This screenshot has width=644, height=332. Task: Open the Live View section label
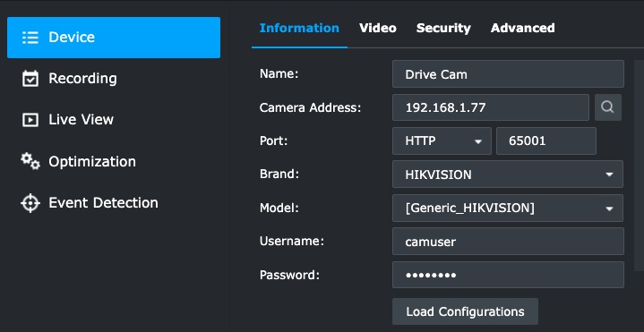pyautogui.click(x=81, y=120)
